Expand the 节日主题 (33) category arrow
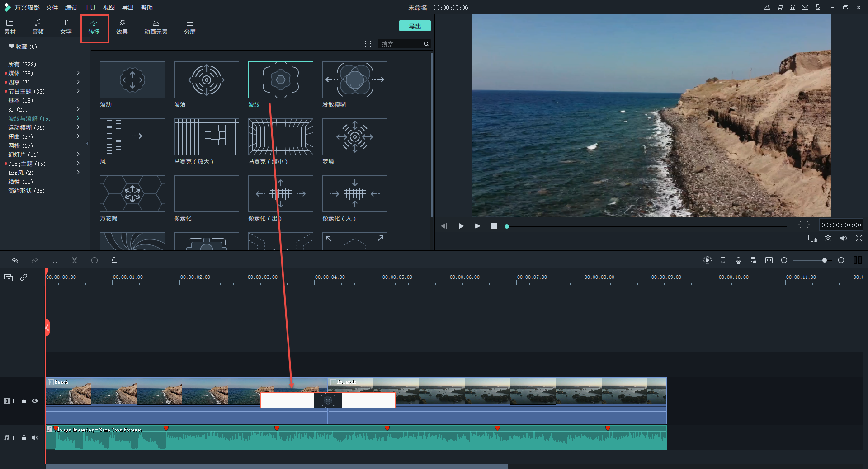 click(x=78, y=91)
